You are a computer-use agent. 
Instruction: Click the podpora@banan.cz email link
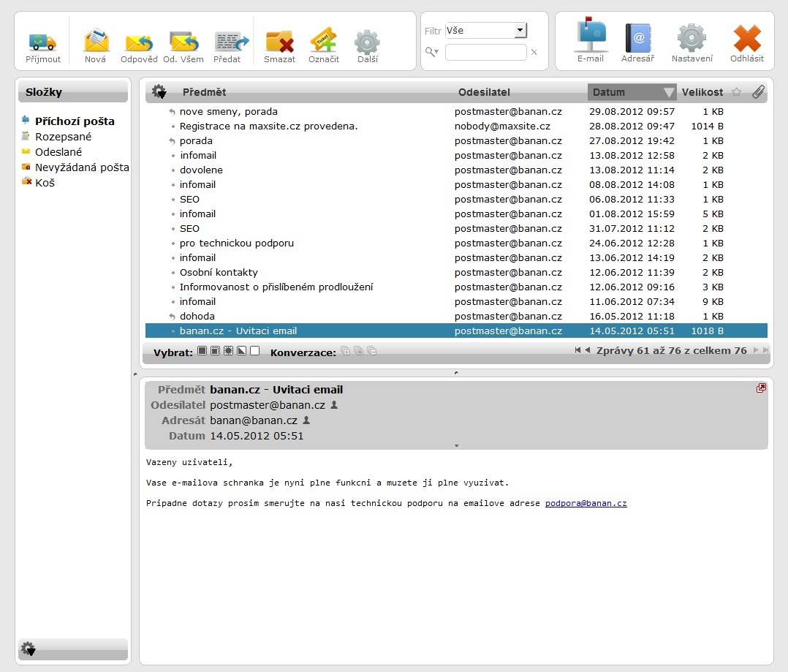(x=586, y=503)
